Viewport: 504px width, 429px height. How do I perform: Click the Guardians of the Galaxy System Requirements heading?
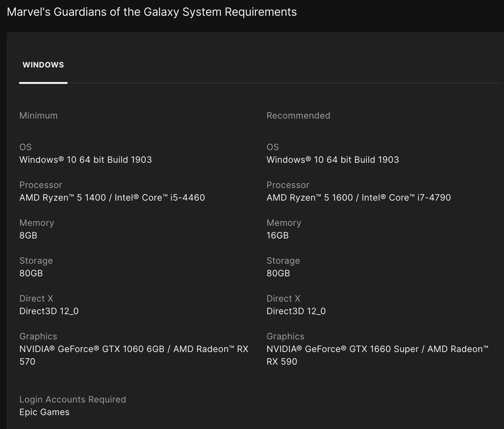[x=152, y=12]
